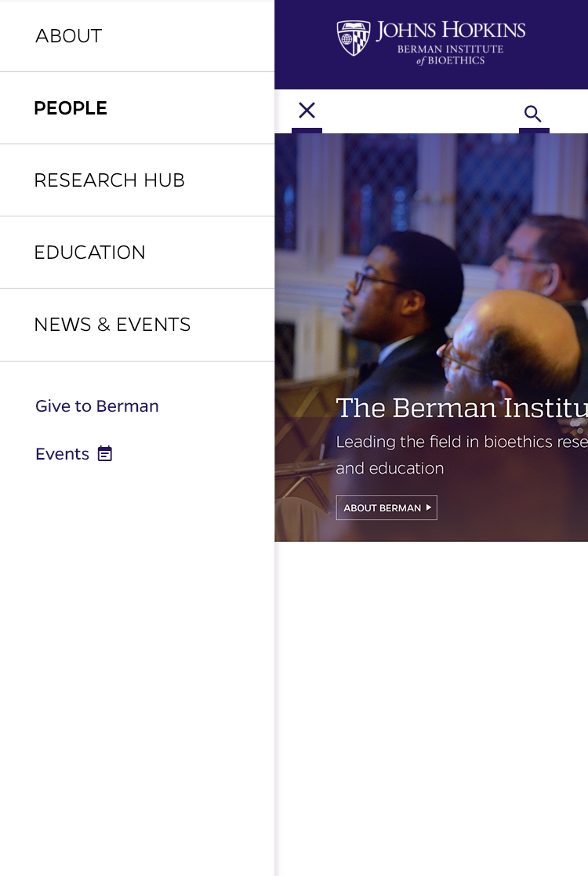Click the Johns Hopkins wordmark text
This screenshot has width=588, height=876.
pyautogui.click(x=451, y=30)
